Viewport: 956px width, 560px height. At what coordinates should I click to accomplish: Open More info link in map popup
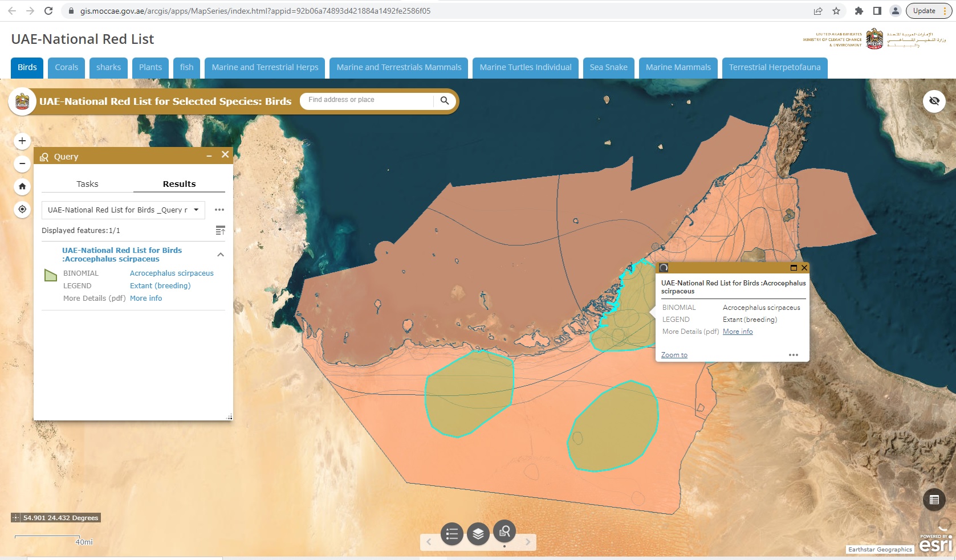[738, 332]
